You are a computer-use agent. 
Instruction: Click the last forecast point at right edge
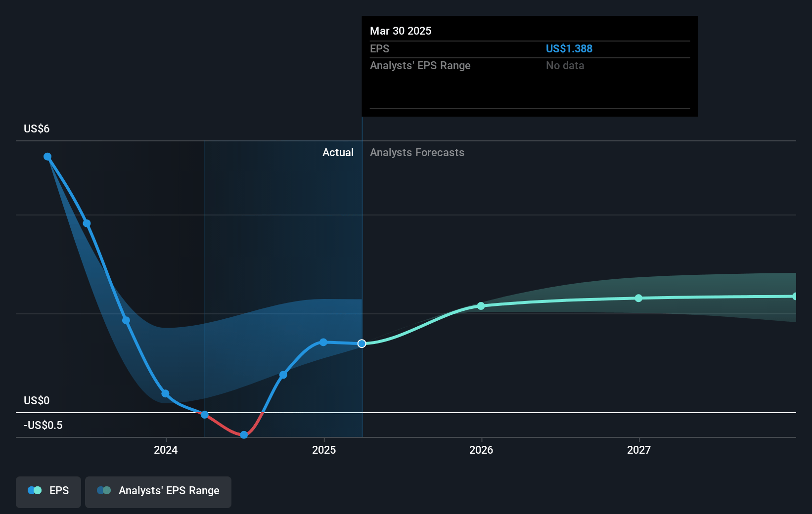pos(795,297)
